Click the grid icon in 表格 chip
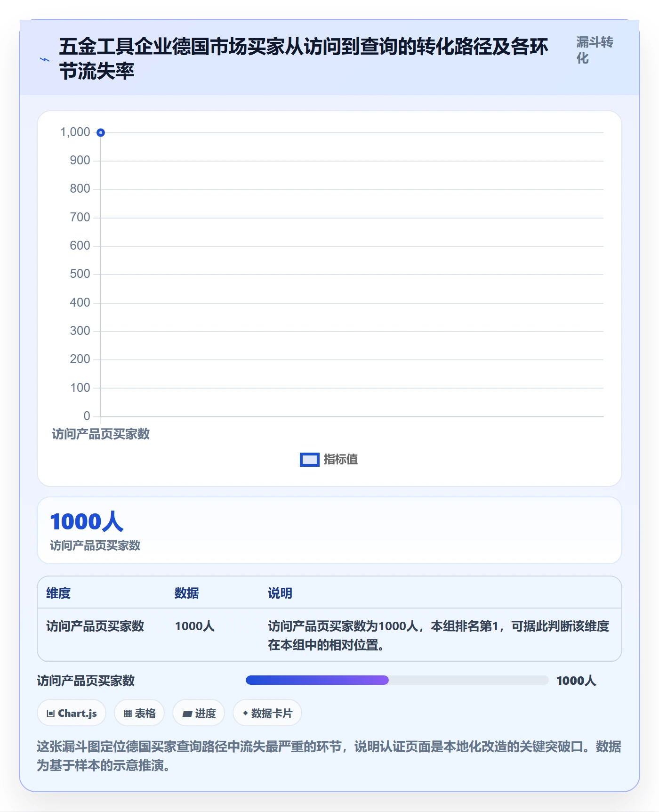 coord(128,714)
